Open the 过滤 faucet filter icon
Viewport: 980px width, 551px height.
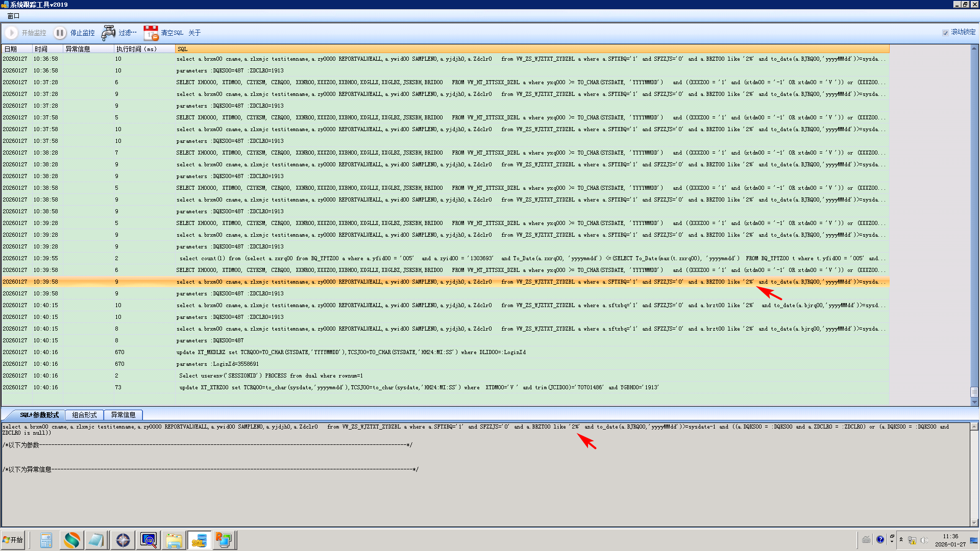point(108,33)
